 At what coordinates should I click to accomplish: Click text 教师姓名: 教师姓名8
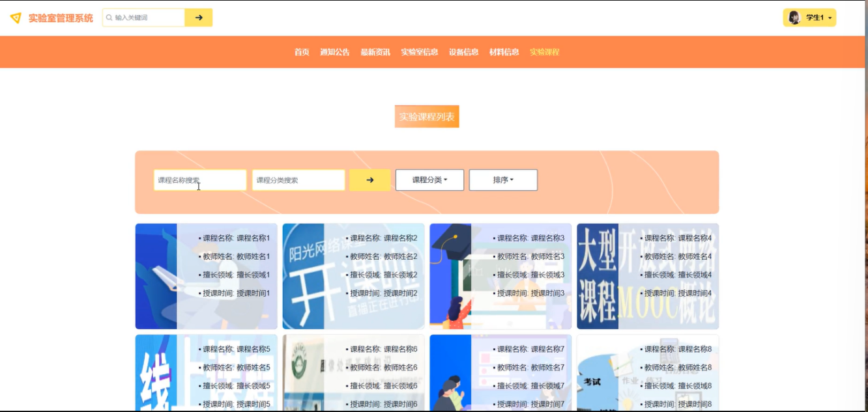coord(678,367)
